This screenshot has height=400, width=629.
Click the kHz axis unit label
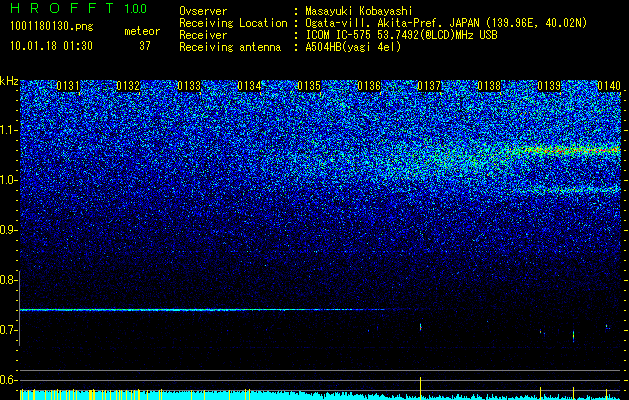(9, 81)
